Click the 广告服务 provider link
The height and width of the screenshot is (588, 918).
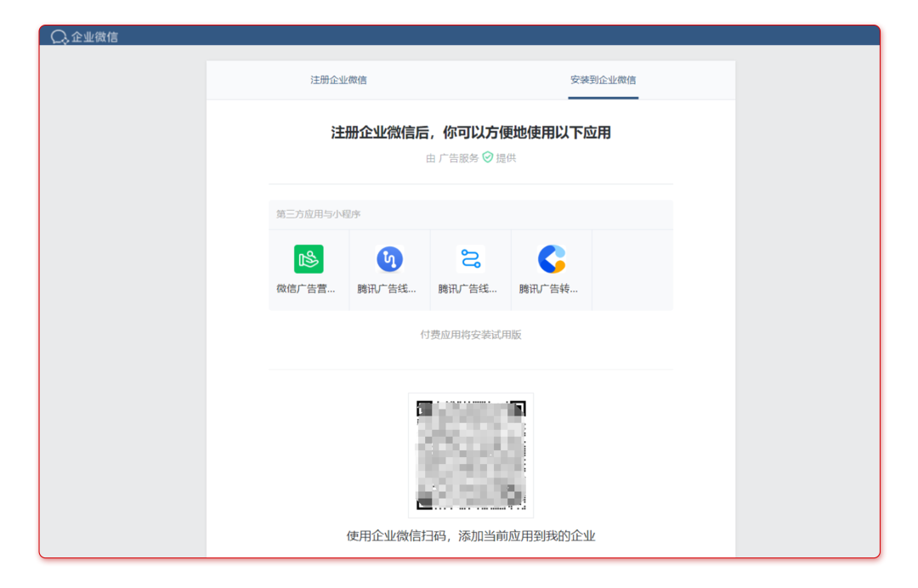point(458,158)
